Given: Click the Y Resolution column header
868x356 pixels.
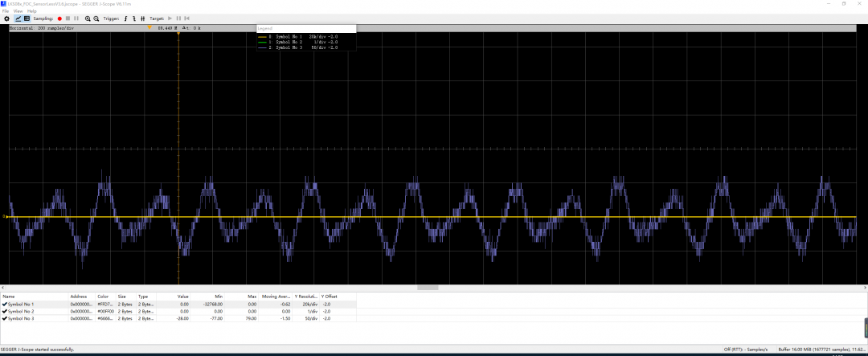Looking at the screenshot, I should coord(305,297).
